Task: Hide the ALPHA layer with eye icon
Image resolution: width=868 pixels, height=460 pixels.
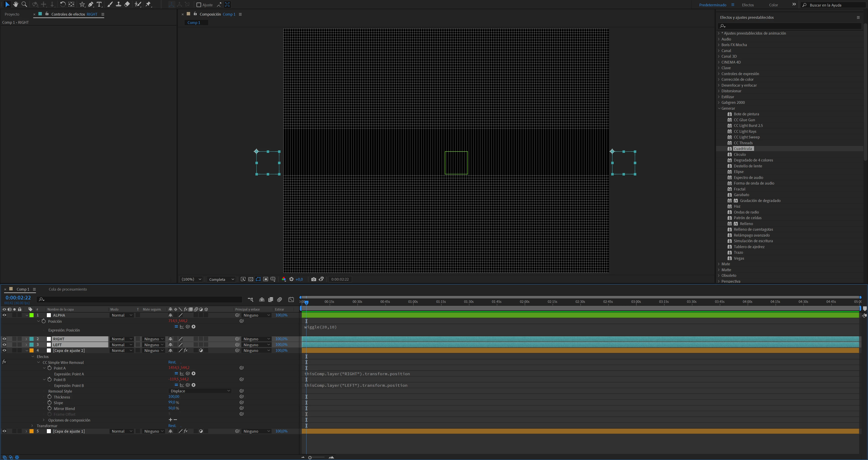Action: click(x=4, y=315)
